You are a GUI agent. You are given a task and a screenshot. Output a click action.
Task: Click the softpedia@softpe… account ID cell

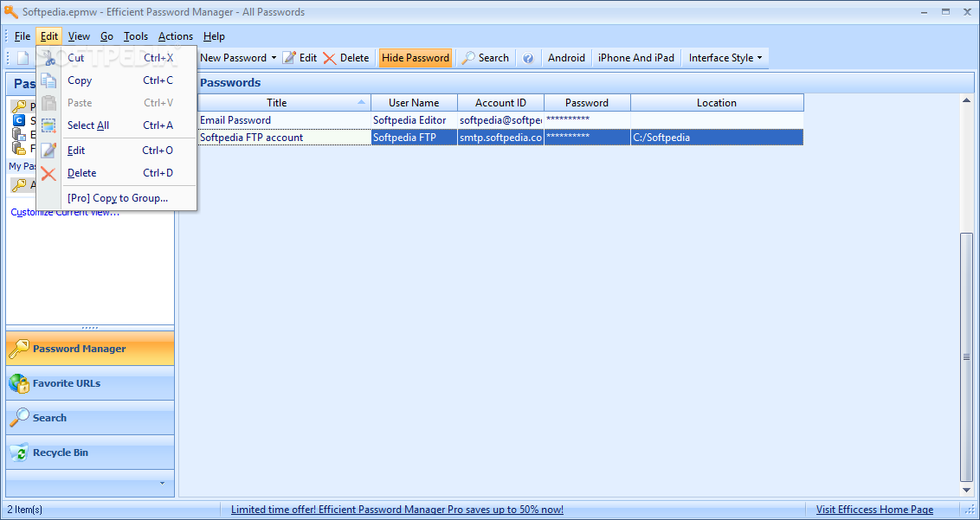(500, 120)
